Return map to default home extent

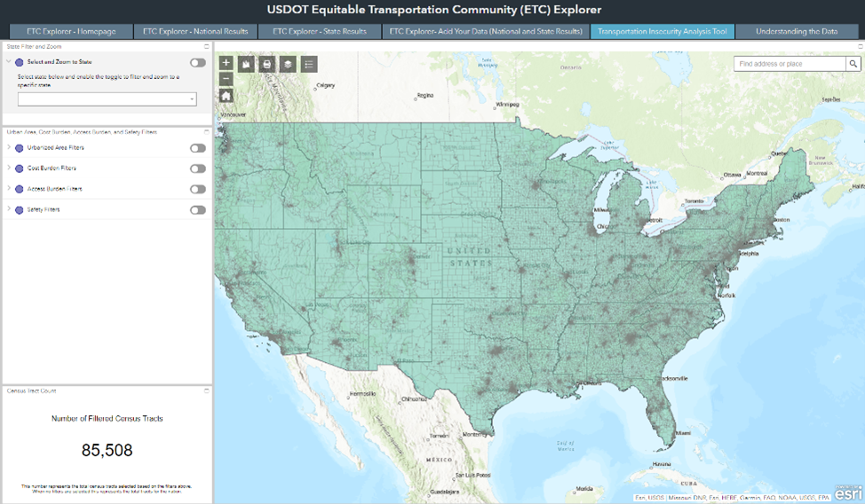click(x=226, y=96)
